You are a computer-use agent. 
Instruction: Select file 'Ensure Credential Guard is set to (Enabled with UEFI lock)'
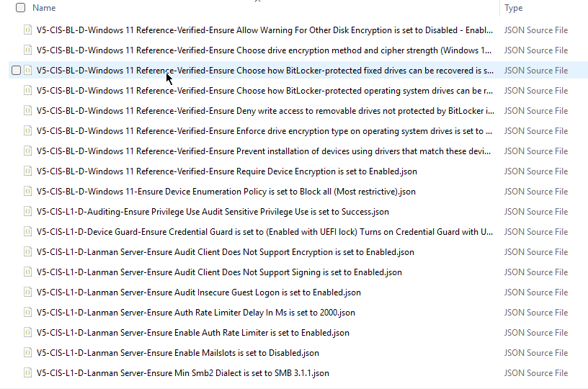point(264,232)
